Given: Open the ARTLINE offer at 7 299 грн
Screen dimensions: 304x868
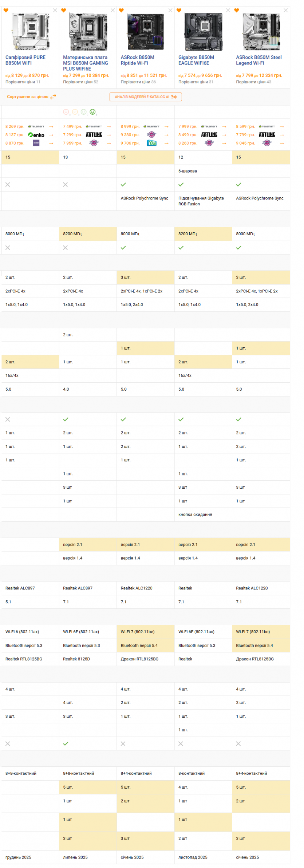Looking at the screenshot, I should (x=94, y=135).
